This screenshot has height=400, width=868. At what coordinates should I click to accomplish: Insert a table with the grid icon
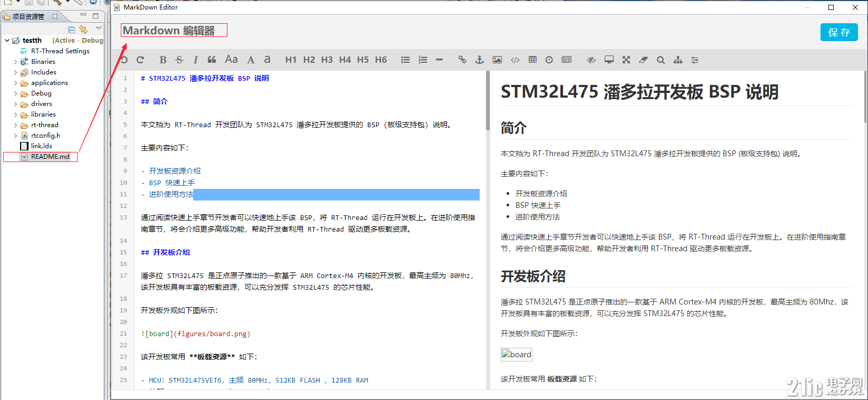(x=532, y=60)
